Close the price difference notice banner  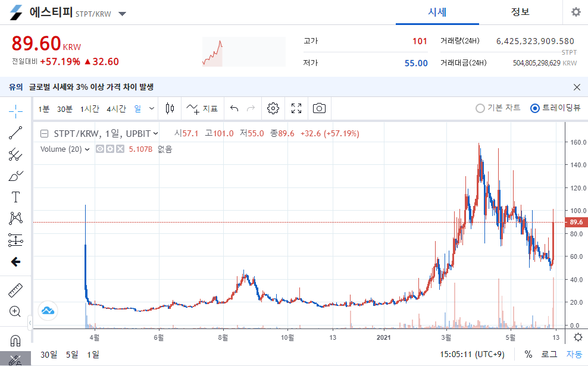click(577, 87)
